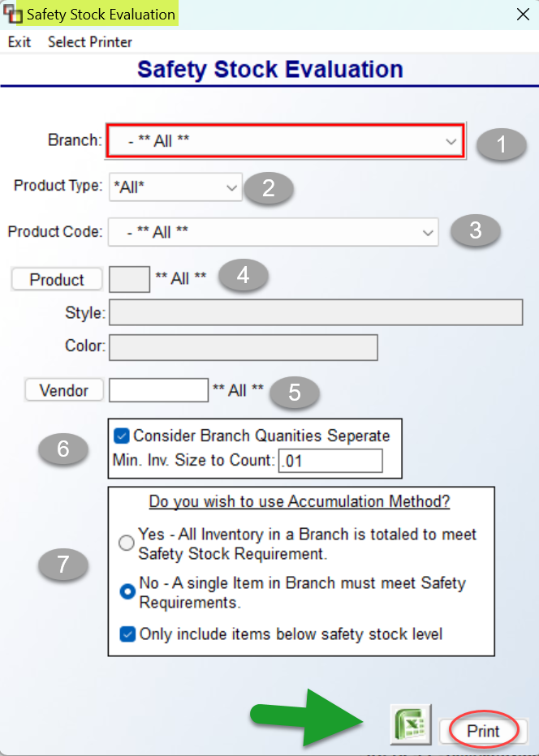
Task: Click the Vendor lookup button
Action: tap(63, 390)
